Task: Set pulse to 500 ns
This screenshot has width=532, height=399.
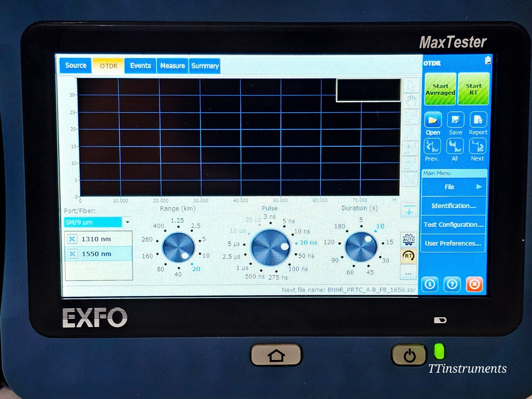Action: [x=255, y=277]
